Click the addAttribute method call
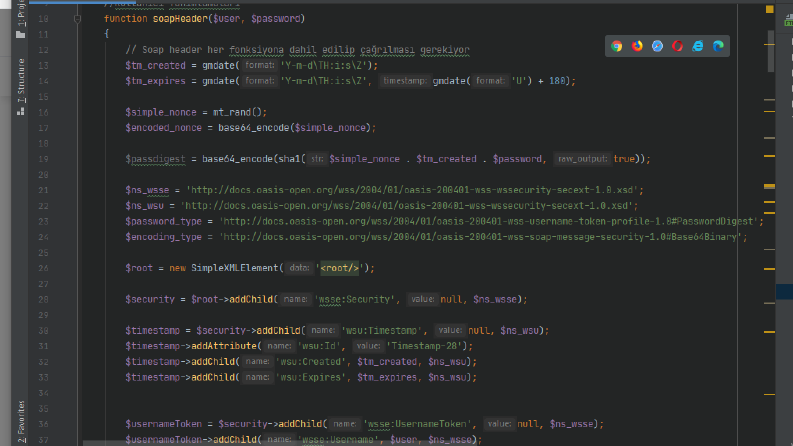The width and height of the screenshot is (793, 446). coord(224,346)
